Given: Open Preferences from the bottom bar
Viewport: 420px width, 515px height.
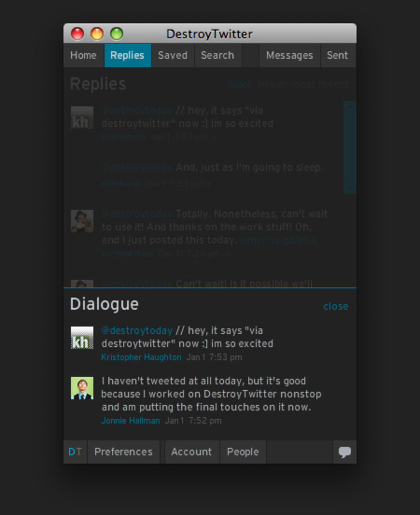Looking at the screenshot, I should pyautogui.click(x=123, y=452).
